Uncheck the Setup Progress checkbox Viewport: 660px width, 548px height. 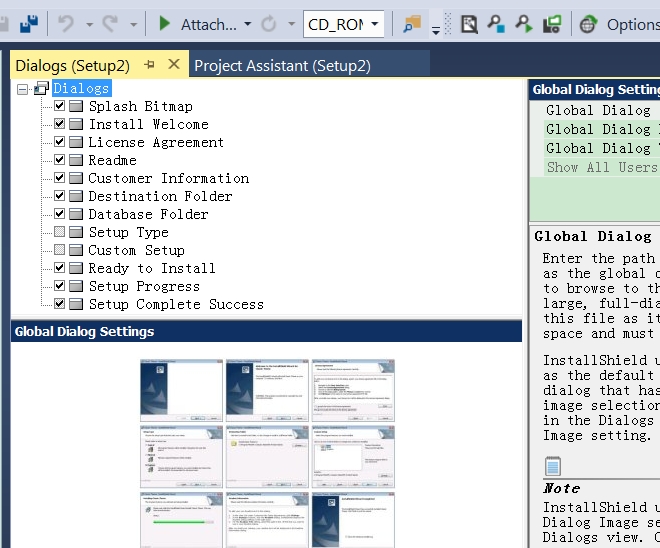(x=59, y=286)
